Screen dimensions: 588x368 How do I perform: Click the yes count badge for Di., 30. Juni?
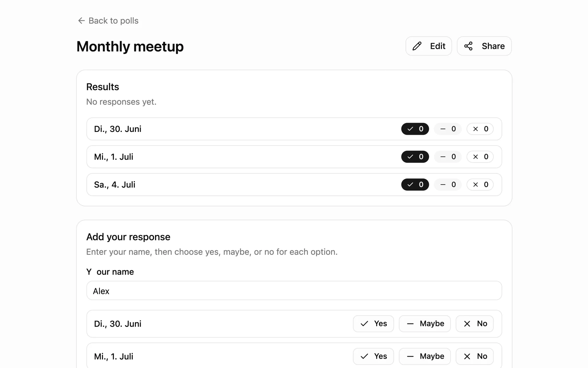click(415, 129)
